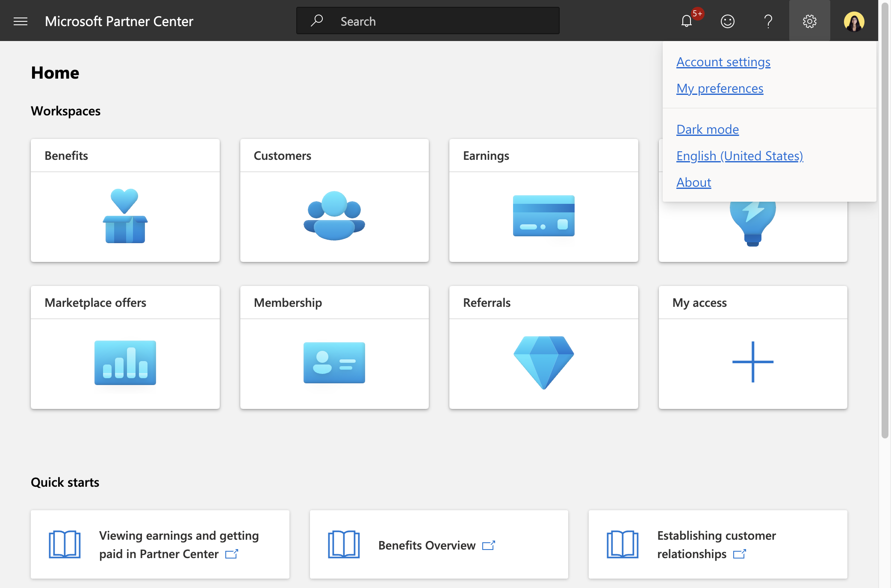Click Microsoft Partner Center title
This screenshot has width=891, height=588.
point(119,21)
